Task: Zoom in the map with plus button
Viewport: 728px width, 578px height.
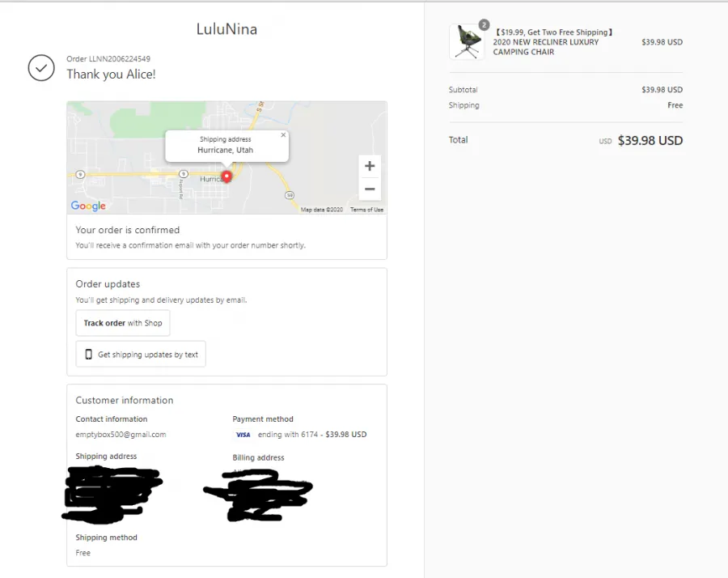Action: 370,166
